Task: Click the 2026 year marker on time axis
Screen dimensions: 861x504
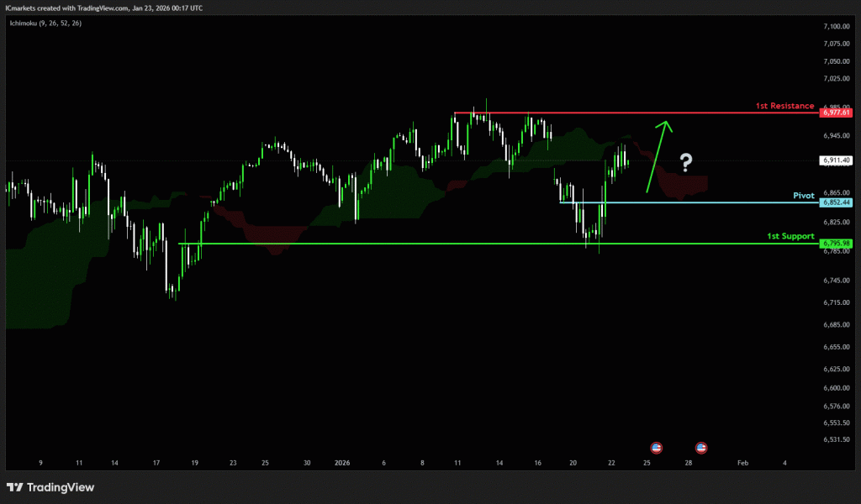Action: 342,462
